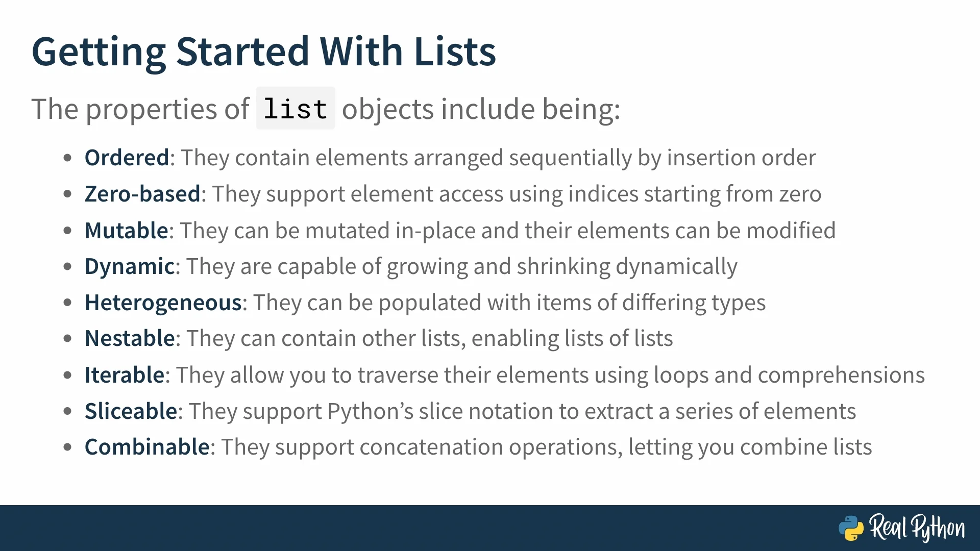This screenshot has width=980, height=551.
Task: Click the Real Python snake logo icon
Action: (851, 528)
